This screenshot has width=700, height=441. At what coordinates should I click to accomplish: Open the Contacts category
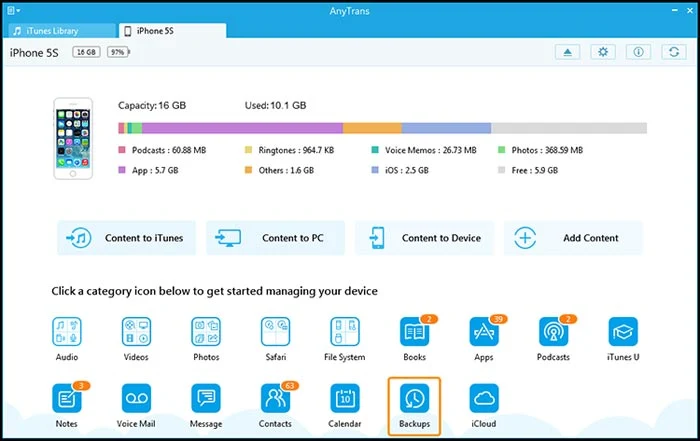275,398
